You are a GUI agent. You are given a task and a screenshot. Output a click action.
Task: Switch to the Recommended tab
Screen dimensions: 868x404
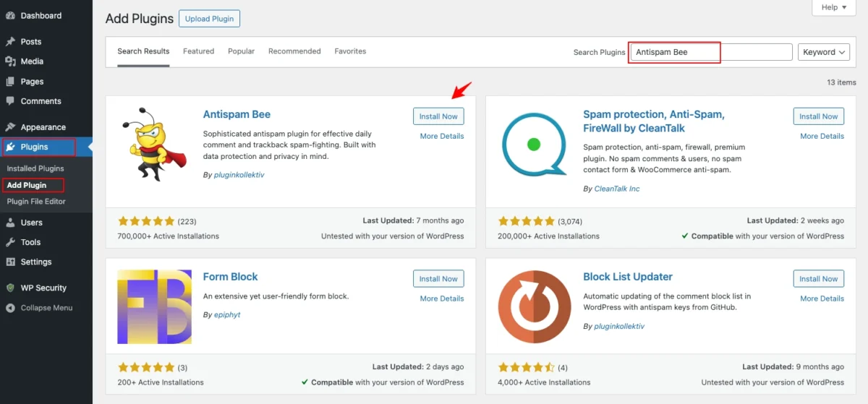pyautogui.click(x=294, y=51)
